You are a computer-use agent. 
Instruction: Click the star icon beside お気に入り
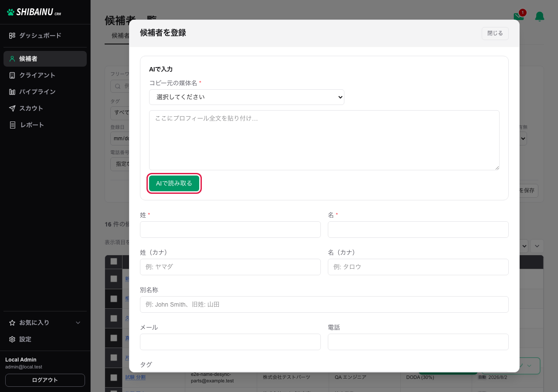(12, 323)
